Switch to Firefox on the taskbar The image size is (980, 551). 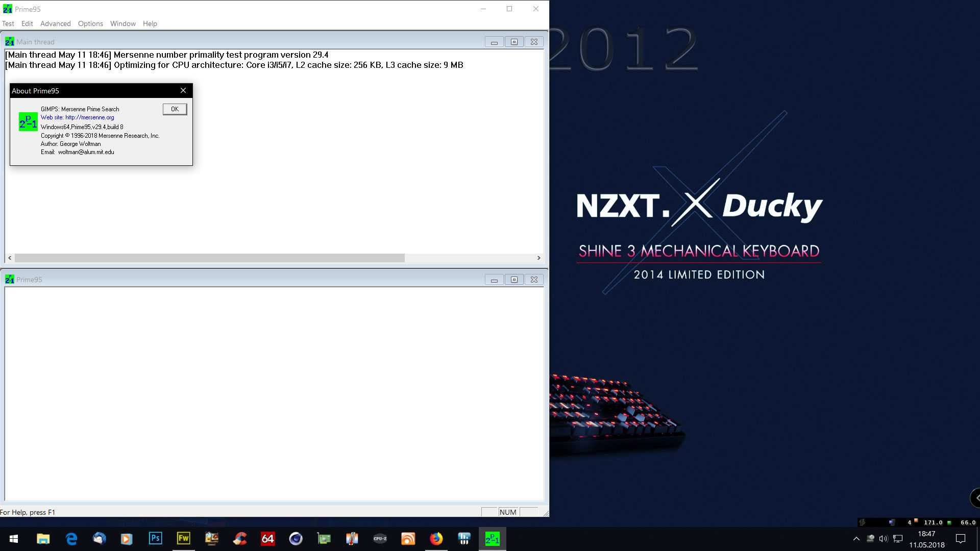436,539
